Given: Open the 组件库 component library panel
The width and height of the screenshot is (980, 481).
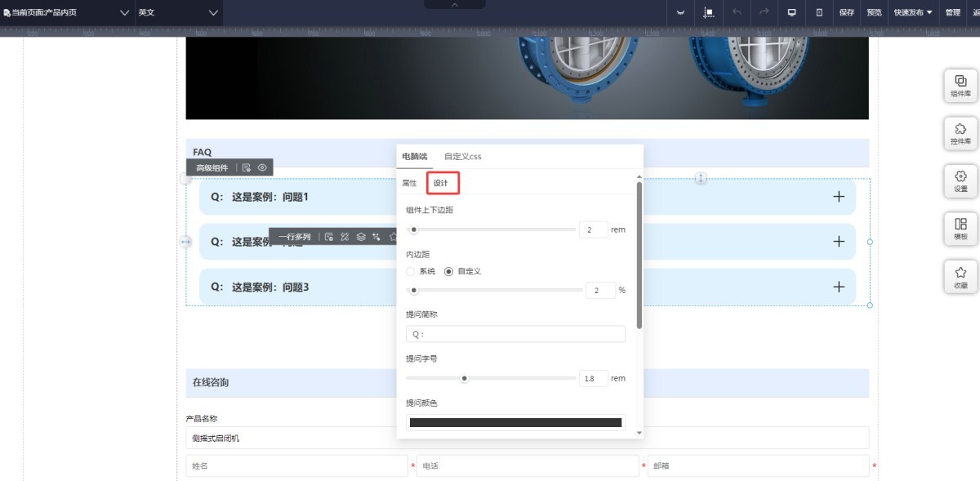Looking at the screenshot, I should (x=961, y=85).
